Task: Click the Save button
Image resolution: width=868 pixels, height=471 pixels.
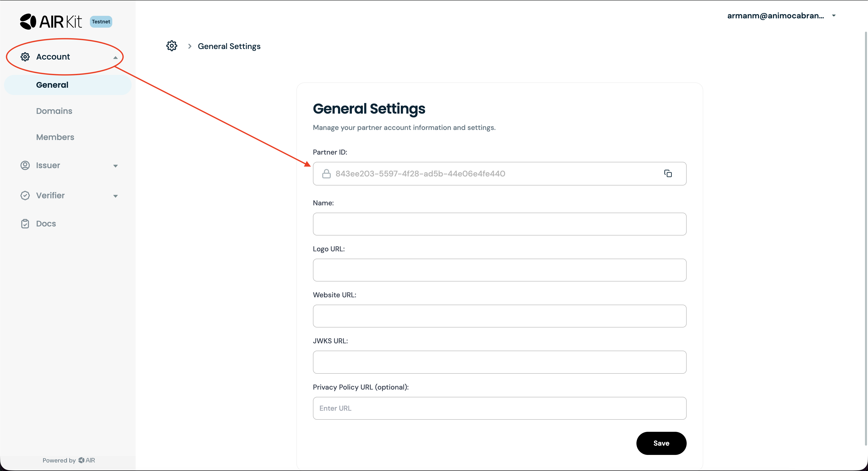Action: [x=661, y=443]
